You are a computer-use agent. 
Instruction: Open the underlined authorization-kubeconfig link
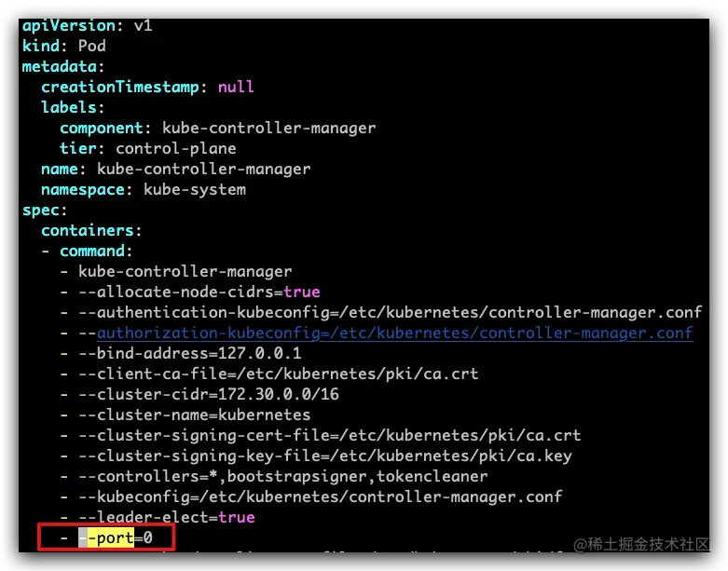[394, 333]
